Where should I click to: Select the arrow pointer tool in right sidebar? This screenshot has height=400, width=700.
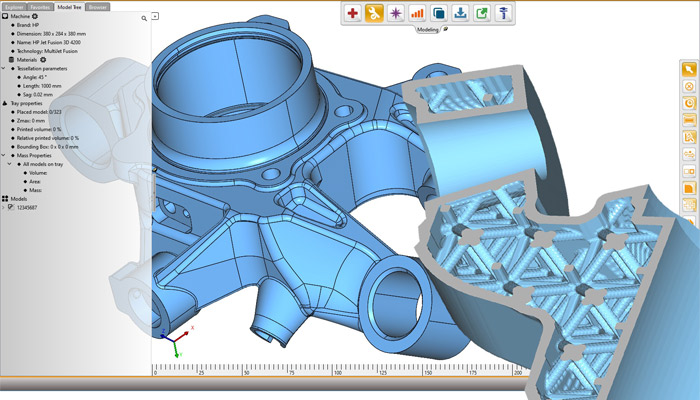tap(689, 69)
